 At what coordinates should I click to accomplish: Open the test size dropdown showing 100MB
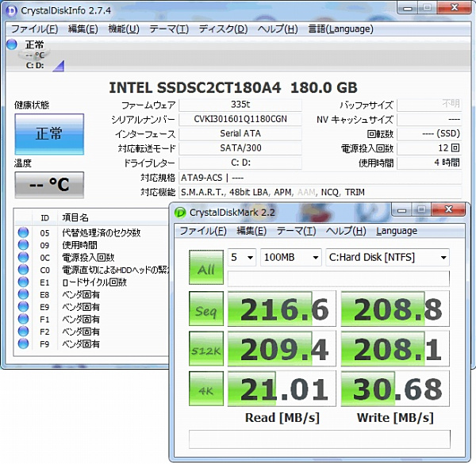click(x=291, y=257)
